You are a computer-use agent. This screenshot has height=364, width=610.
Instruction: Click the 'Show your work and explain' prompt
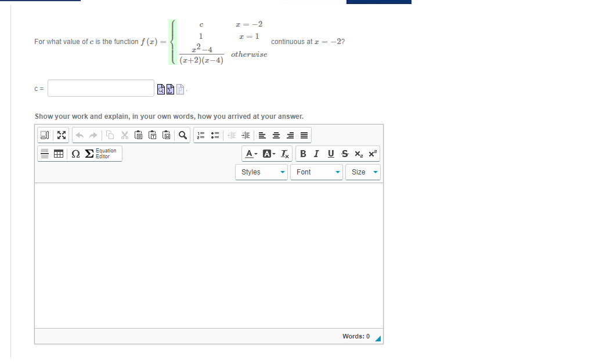pyautogui.click(x=169, y=116)
